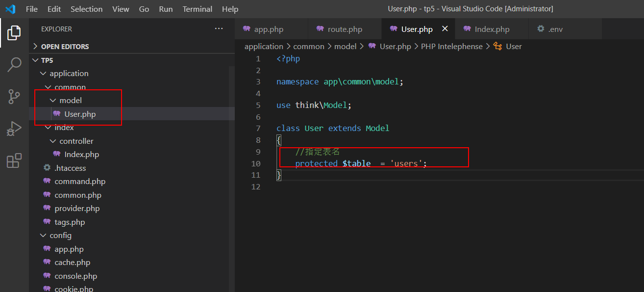Screen dimensions: 644x292
Task: Open the Go menu
Action: (144, 9)
